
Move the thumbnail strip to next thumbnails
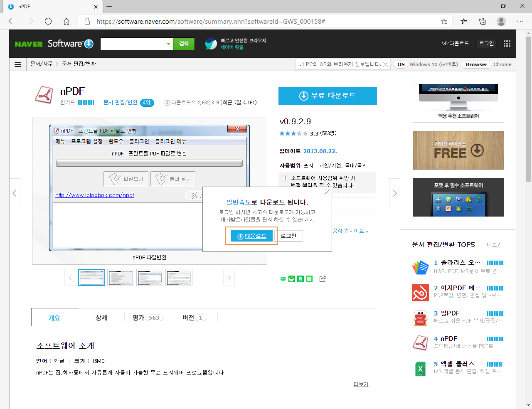pos(229,278)
